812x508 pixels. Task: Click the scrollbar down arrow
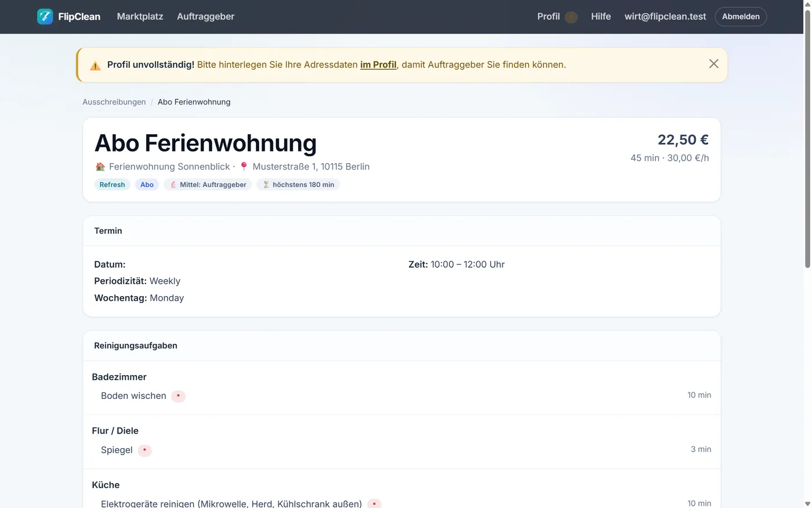click(x=807, y=503)
